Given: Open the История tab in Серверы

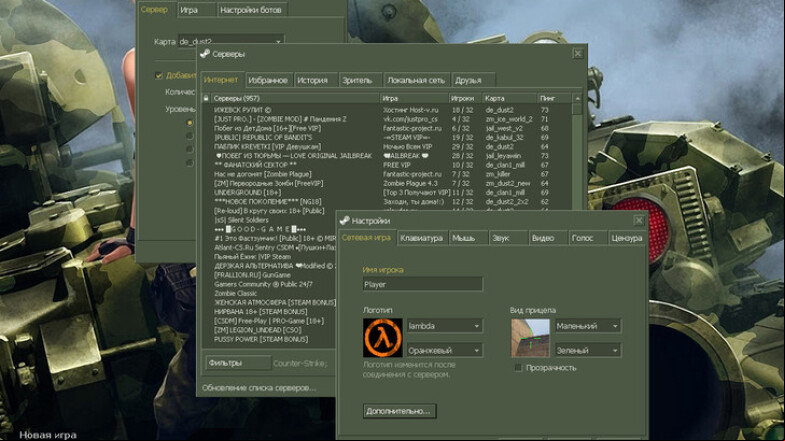Looking at the screenshot, I should click(315, 80).
